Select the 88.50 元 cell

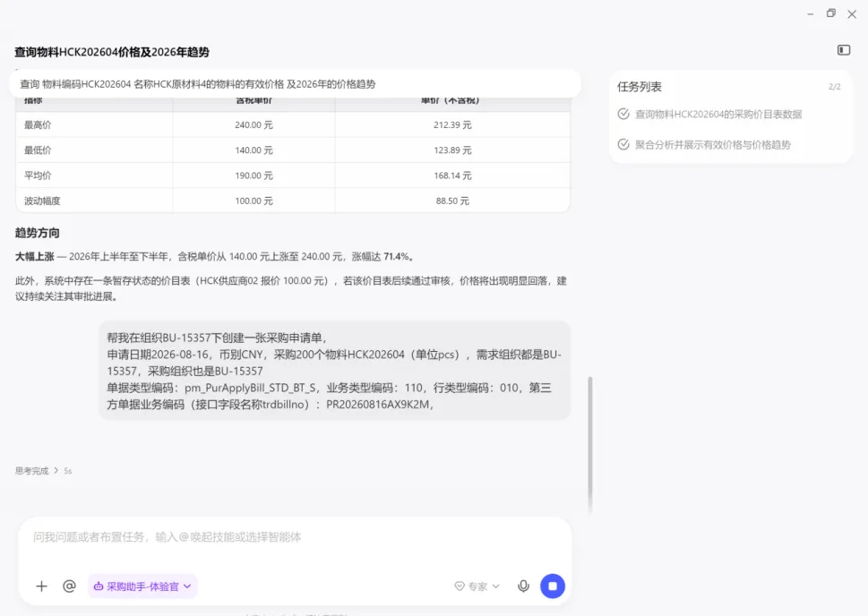[452, 201]
